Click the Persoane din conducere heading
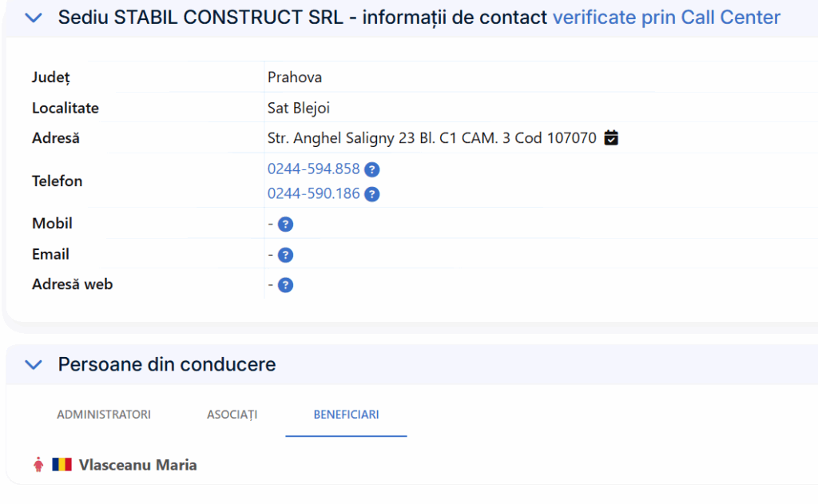Viewport: 818px width, 504px height. pos(167,365)
